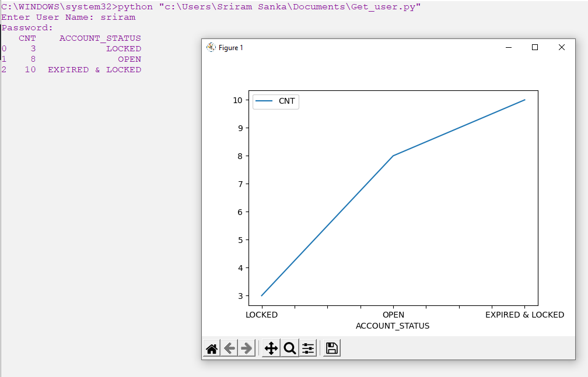Click the y-axis tick label 10
The height and width of the screenshot is (377, 588).
(x=237, y=100)
